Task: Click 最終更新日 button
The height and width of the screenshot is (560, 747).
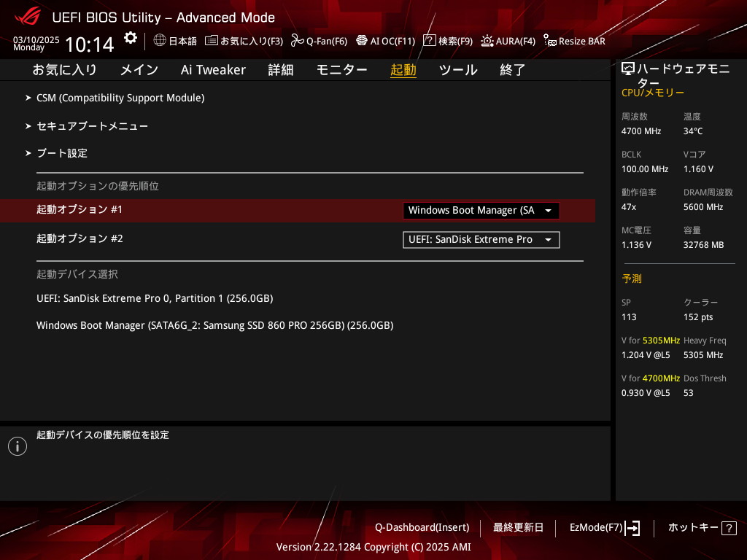Action: coord(519,528)
